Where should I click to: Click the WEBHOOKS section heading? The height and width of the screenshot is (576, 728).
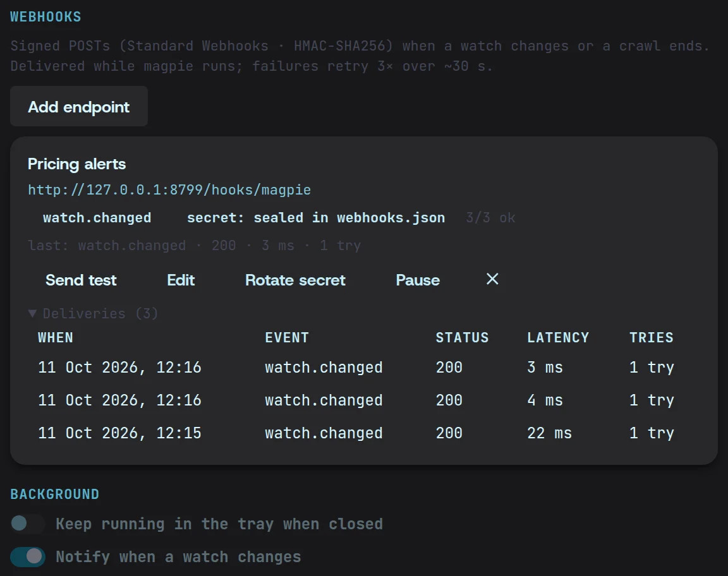coord(45,16)
